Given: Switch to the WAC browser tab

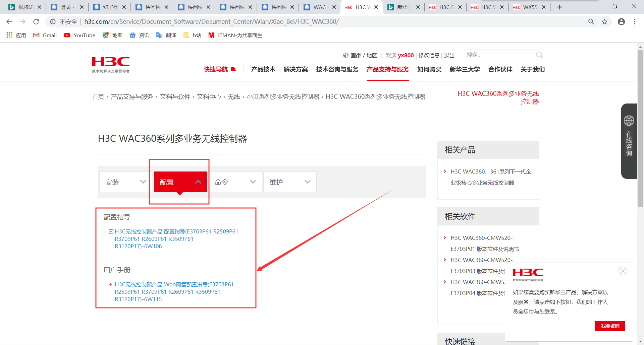Looking at the screenshot, I should click(x=319, y=7).
